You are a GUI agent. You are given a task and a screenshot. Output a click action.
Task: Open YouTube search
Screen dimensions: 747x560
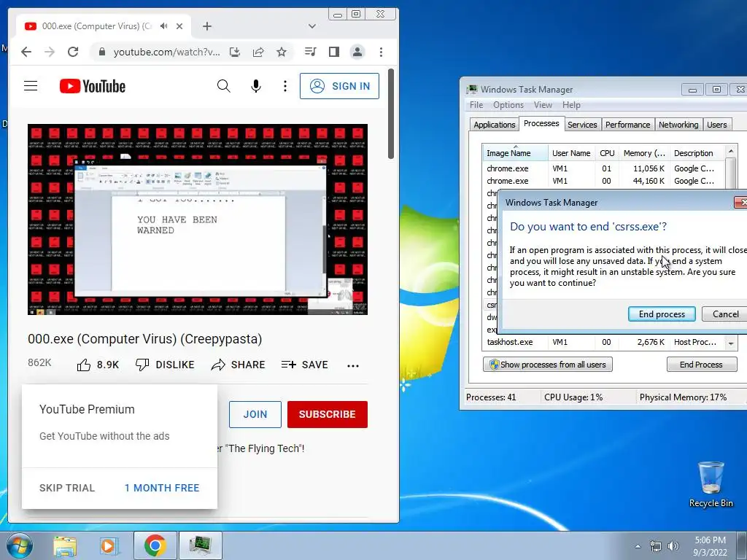223,86
